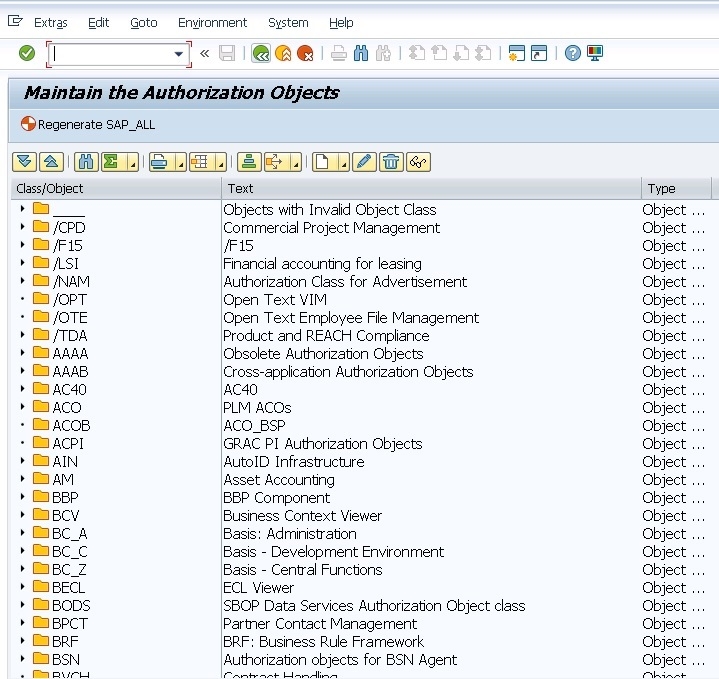The image size is (719, 679).
Task: Click the Collapse All nodes icon
Action: click(x=50, y=162)
